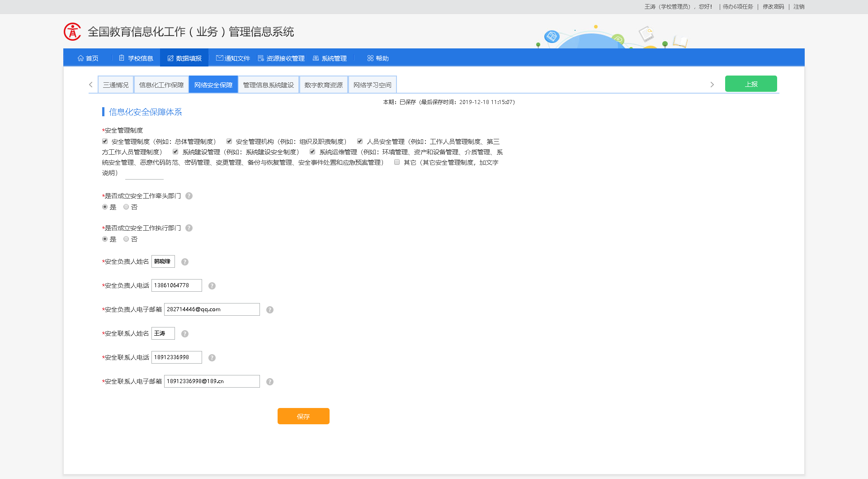Click the 注销 link

coord(798,7)
